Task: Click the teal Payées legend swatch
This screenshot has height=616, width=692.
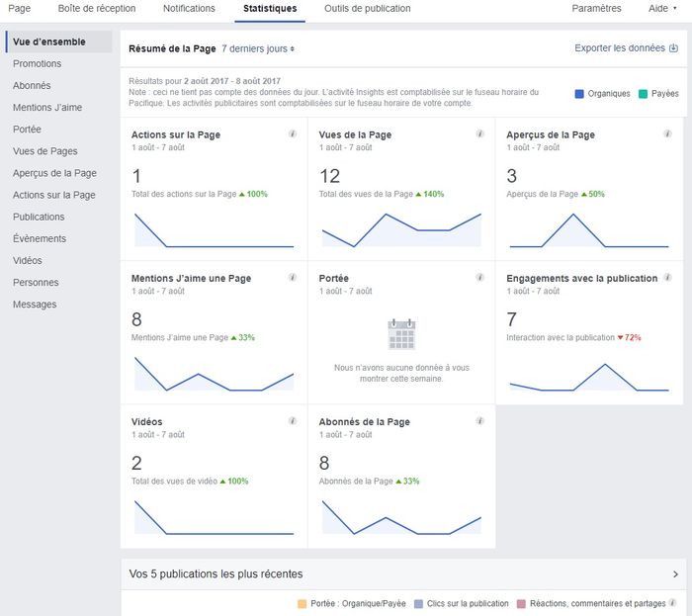Action: (643, 94)
